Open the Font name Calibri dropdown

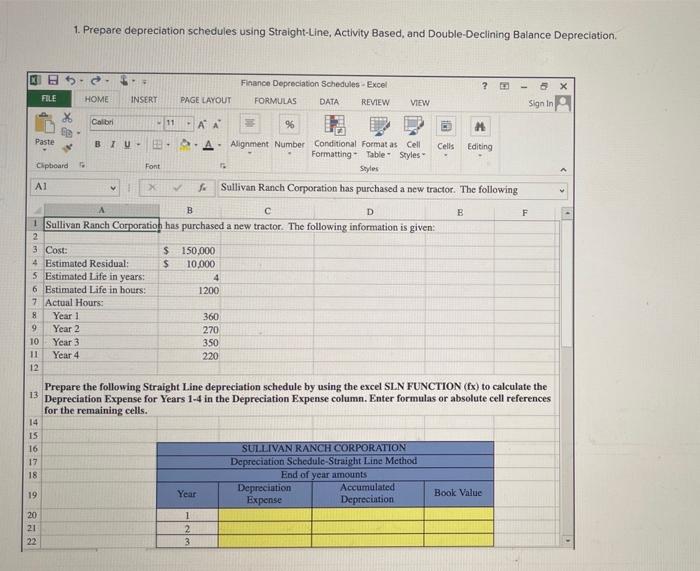coord(159,123)
